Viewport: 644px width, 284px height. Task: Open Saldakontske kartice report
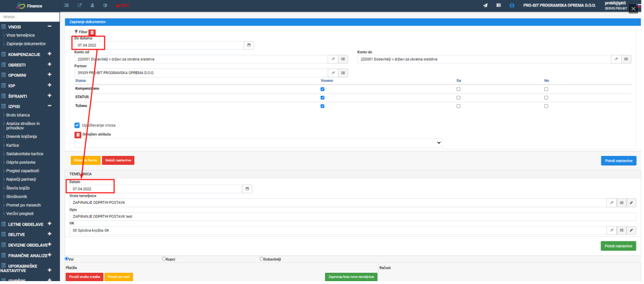click(x=25, y=154)
